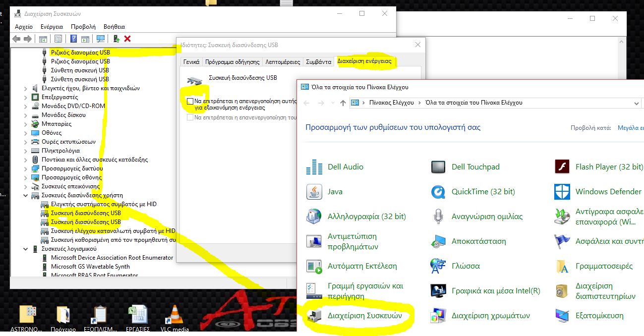Switch to the Πρόγραμμα οδήγησης tab
Viewport: 644px width, 336px height.
click(232, 62)
